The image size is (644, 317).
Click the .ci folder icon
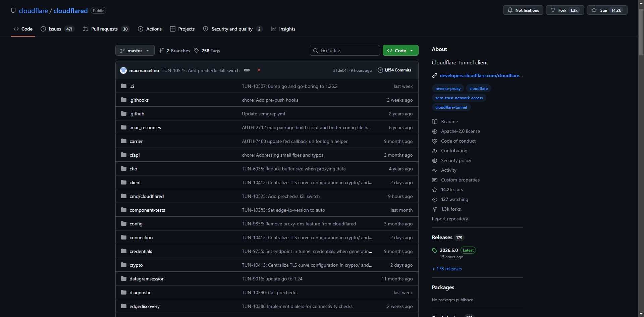pyautogui.click(x=124, y=86)
